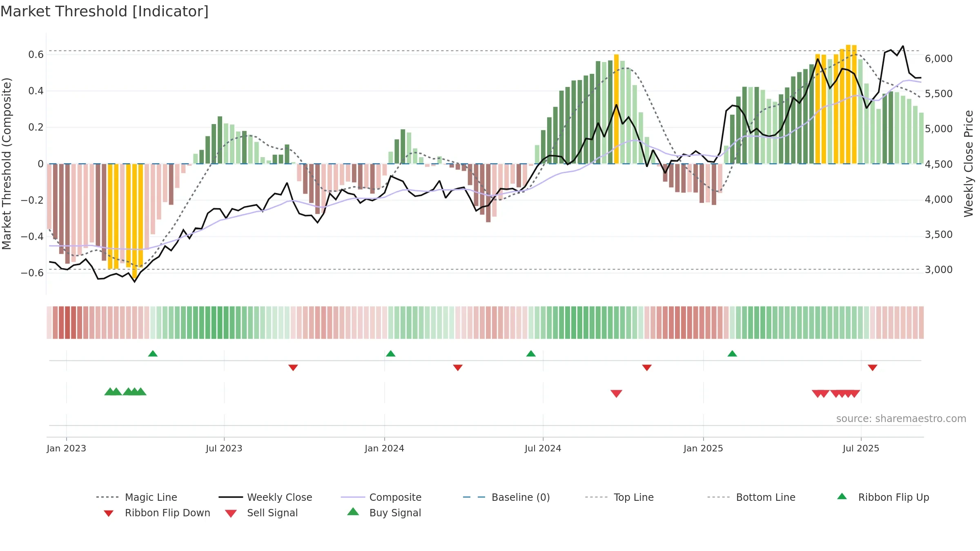
Task: Click the 5,500 price axis tick label
Action: [x=939, y=93]
